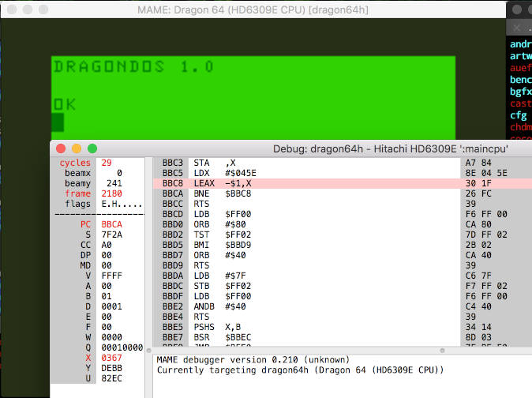
Task: Click the U register value 82EC
Action: [111, 378]
